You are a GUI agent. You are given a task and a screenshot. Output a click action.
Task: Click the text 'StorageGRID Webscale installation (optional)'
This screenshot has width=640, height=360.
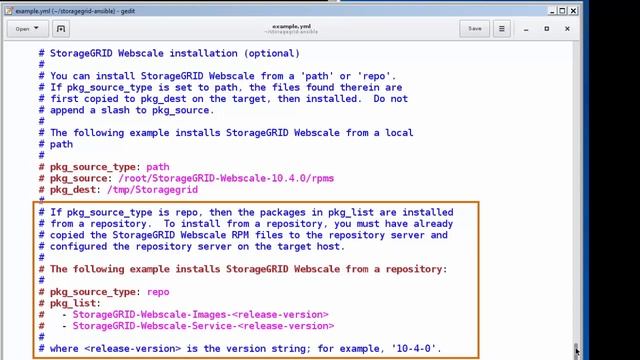[175, 53]
